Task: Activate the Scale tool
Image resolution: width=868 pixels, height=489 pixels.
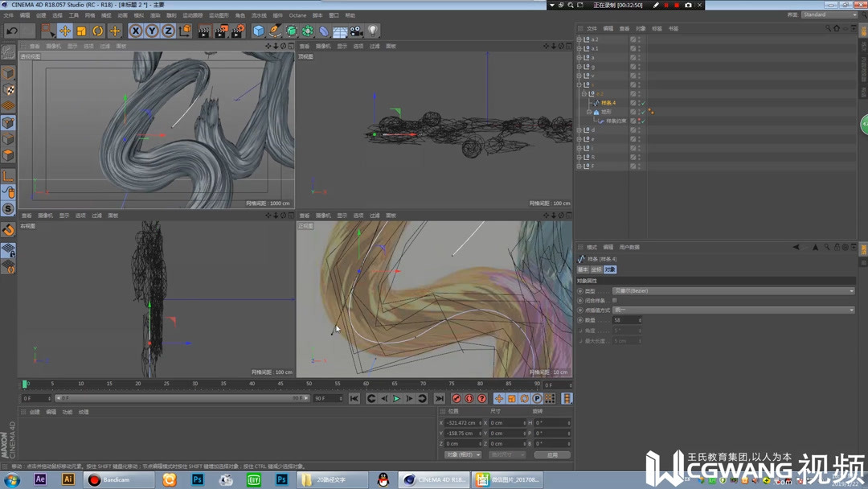Action: pos(81,31)
